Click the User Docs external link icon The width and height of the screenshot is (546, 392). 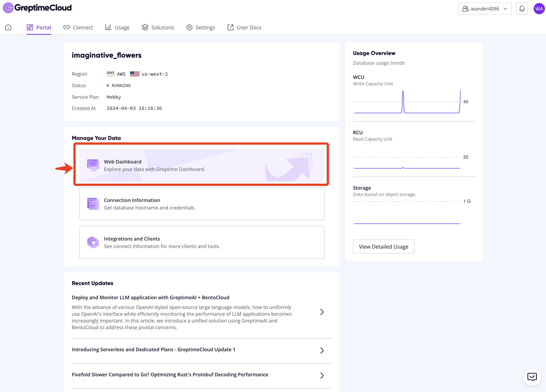[231, 27]
